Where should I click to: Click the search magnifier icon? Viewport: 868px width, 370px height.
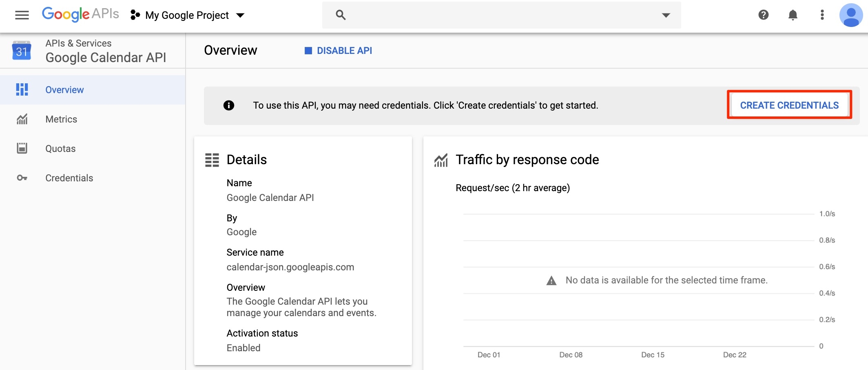[341, 15]
